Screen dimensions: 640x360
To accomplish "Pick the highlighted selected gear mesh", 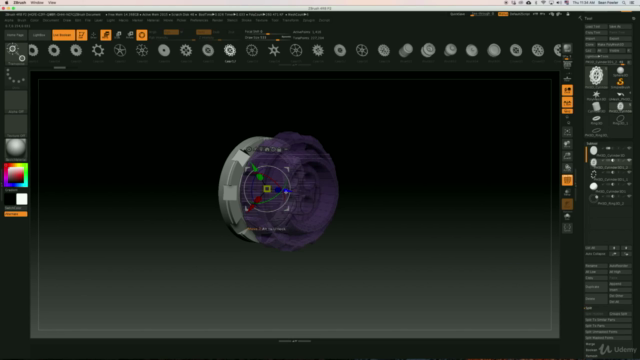I will click(x=230, y=51).
